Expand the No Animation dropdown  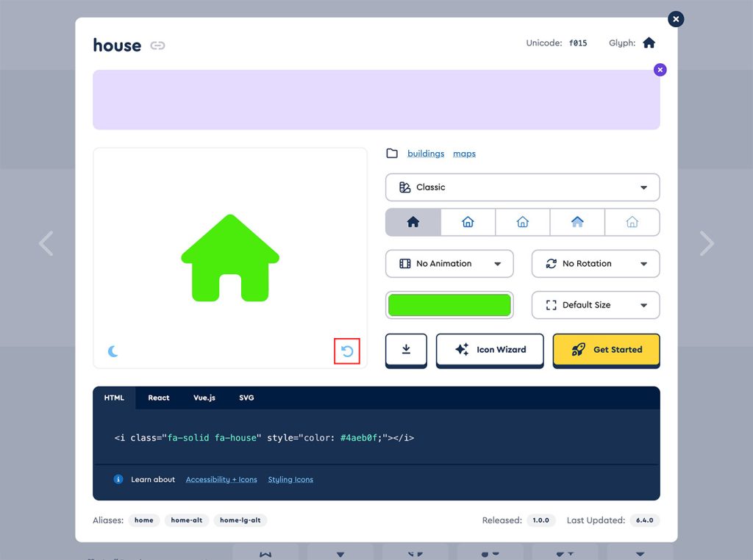click(449, 264)
